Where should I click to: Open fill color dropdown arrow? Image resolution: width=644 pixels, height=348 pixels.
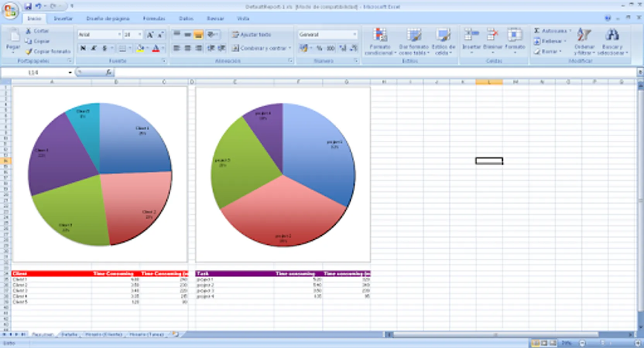(147, 48)
